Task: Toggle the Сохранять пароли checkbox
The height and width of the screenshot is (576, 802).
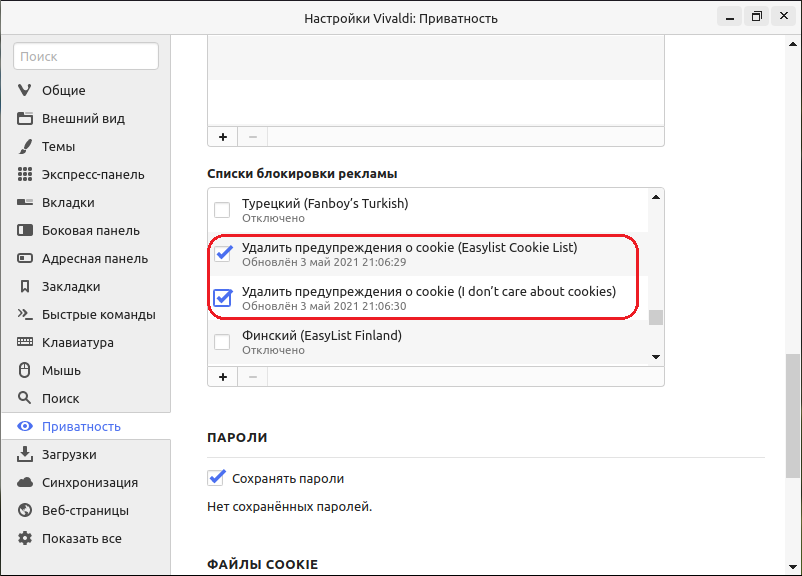Action: [216, 477]
